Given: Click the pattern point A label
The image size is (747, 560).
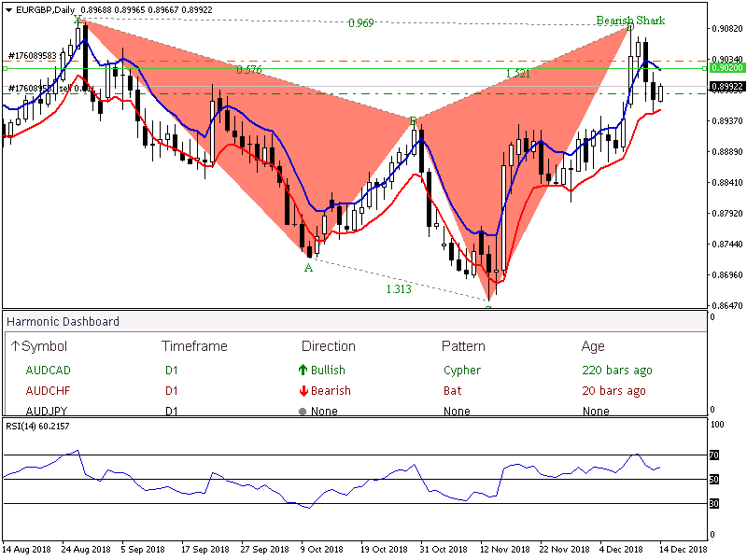Looking at the screenshot, I should (x=308, y=268).
